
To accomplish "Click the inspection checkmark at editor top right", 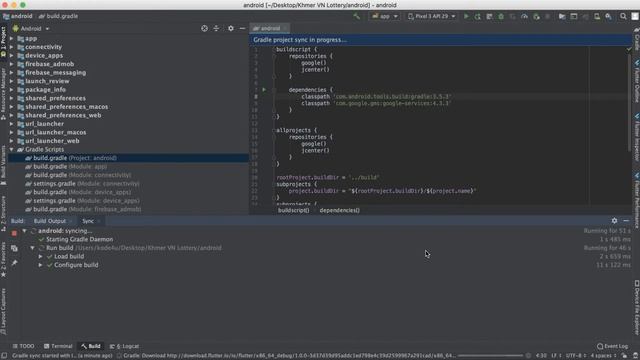I will tap(629, 49).
